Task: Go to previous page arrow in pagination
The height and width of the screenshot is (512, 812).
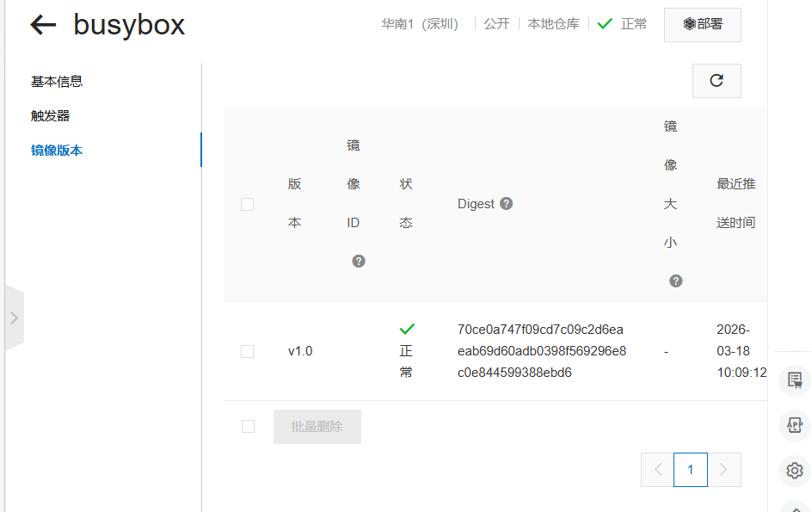Action: (658, 470)
